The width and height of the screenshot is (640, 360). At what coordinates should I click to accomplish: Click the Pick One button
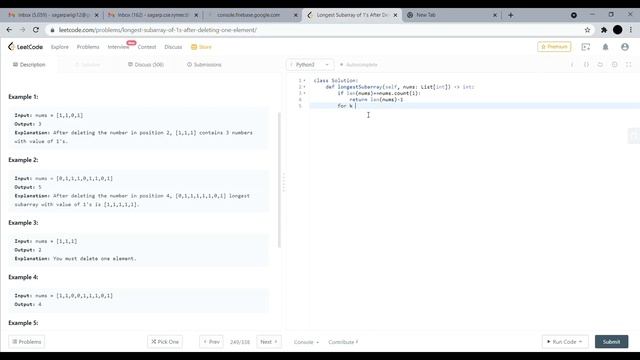pos(165,342)
